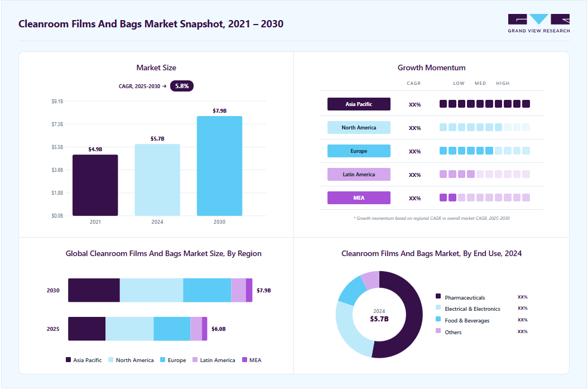Click the "$7.9B" label above 2030 column

(219, 110)
